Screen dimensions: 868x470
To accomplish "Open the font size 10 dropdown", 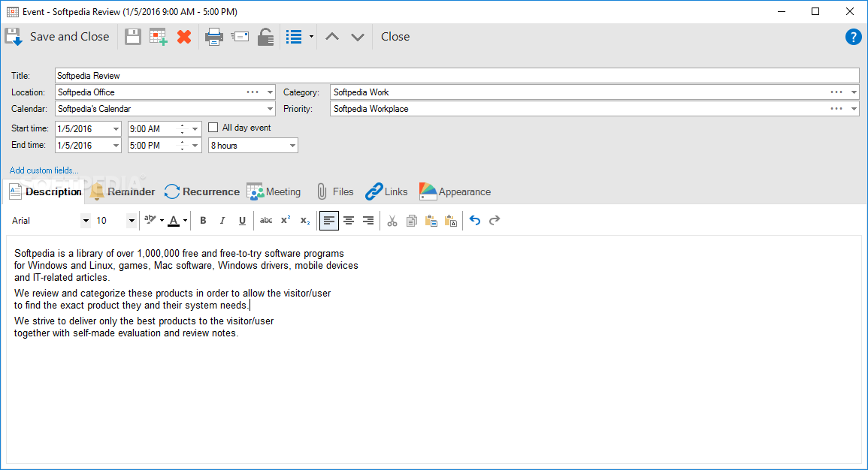I will [132, 221].
